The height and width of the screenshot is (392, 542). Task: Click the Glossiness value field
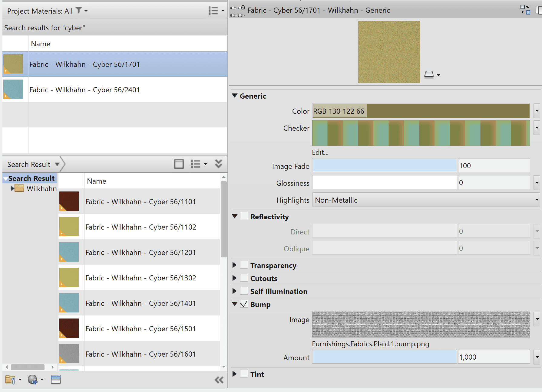click(494, 182)
